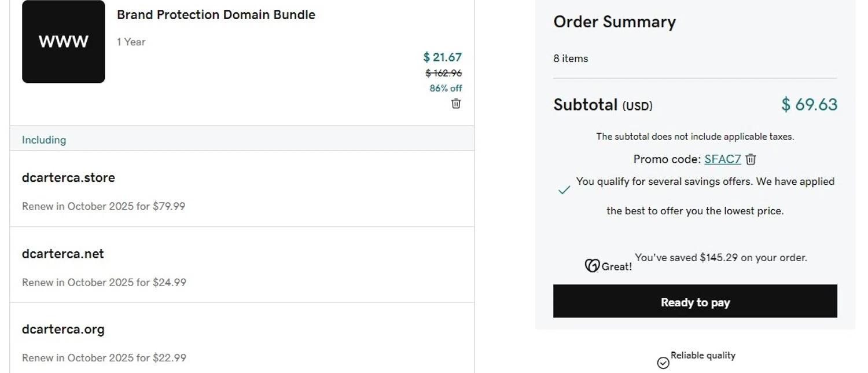
Task: Select the dcarterca.org domain entry
Action: (x=63, y=330)
